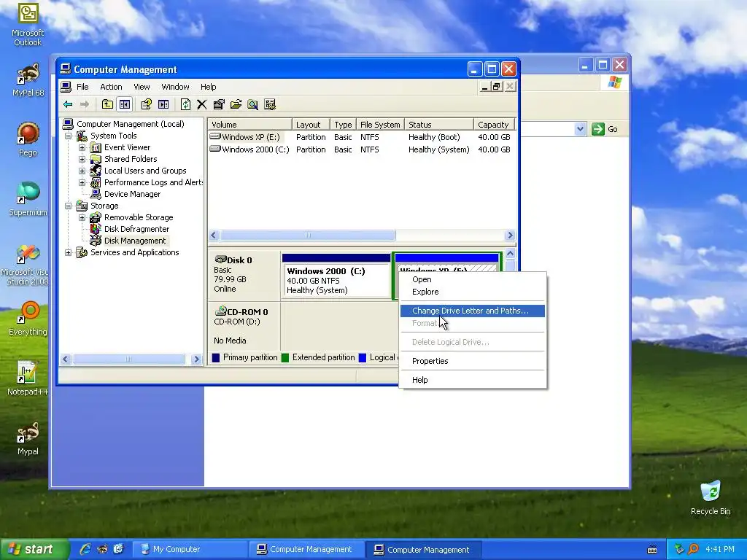Expand Local Users and Groups node

point(82,171)
